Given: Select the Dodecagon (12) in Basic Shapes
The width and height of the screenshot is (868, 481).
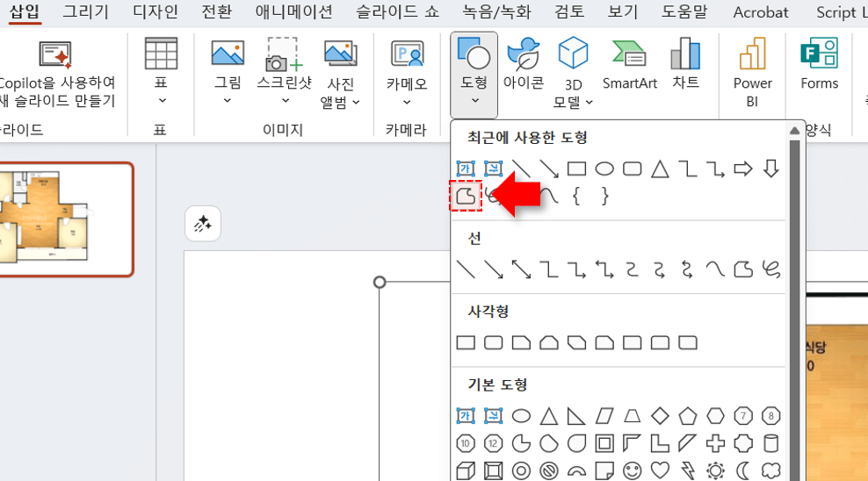Looking at the screenshot, I should [493, 443].
